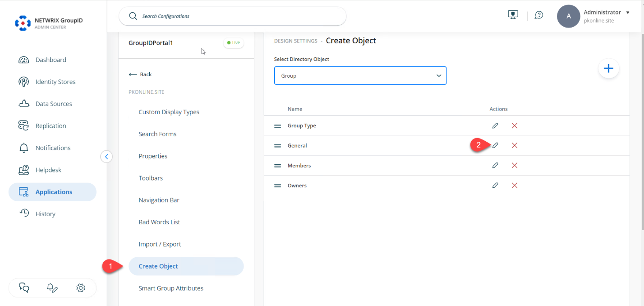Screen dimensions: 644x306
Task: Open the Smart Group Attributes page
Action: coord(171,288)
